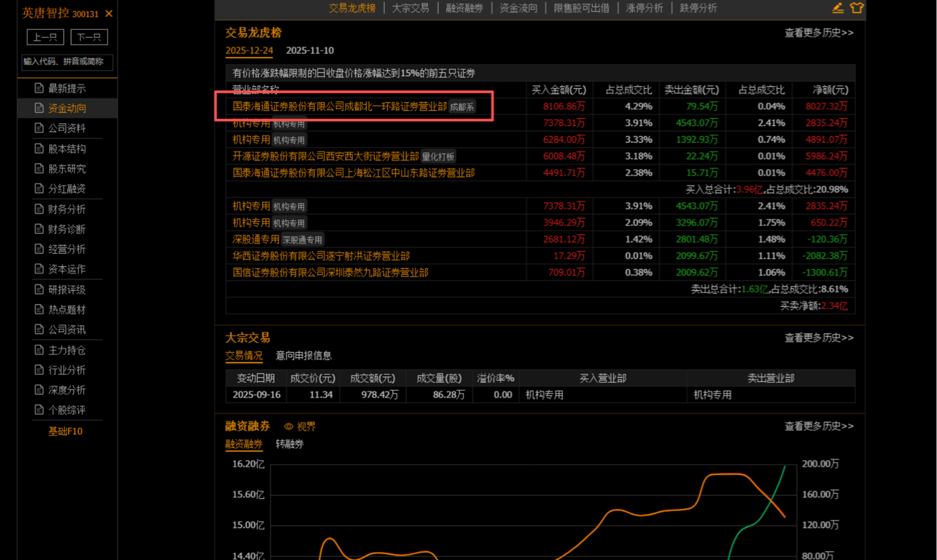Switch to 大宗交易 top tab
This screenshot has width=937, height=560.
pyautogui.click(x=411, y=8)
